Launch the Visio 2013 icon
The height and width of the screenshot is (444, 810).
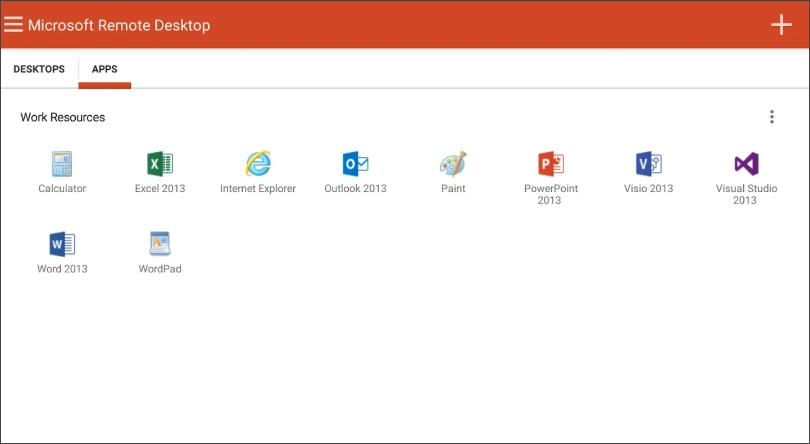[x=649, y=164]
